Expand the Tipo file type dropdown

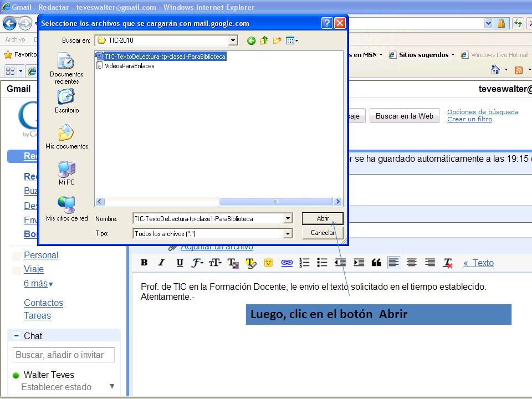(288, 233)
